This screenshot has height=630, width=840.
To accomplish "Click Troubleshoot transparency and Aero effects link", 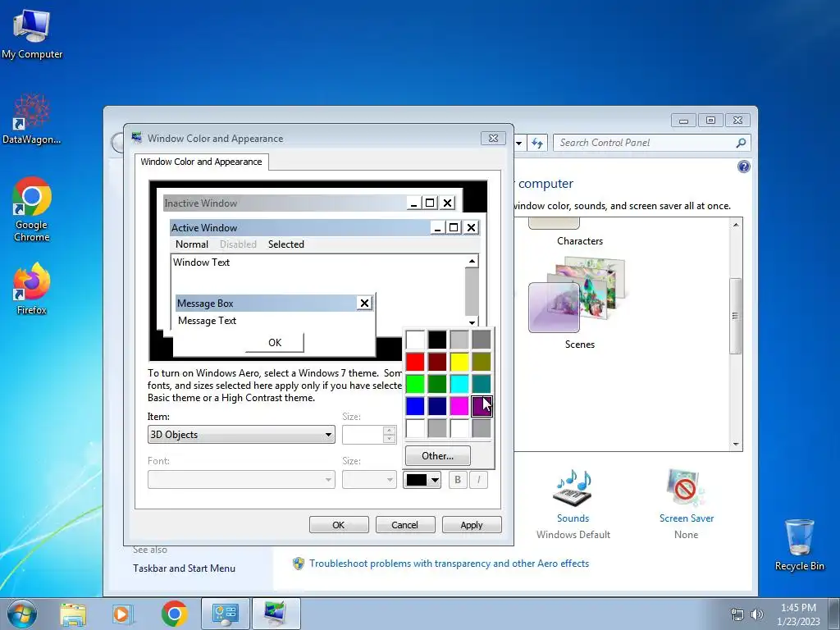I will (449, 564).
